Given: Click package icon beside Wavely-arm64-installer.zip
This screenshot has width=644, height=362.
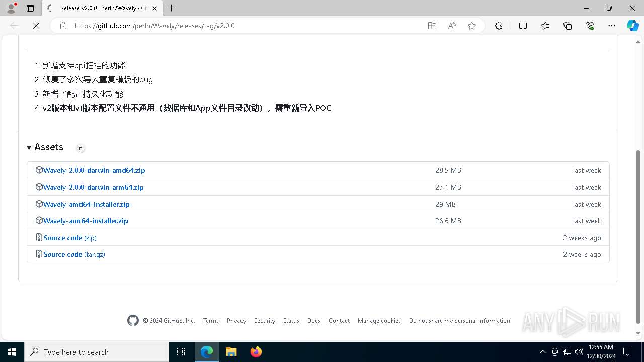Looking at the screenshot, I should click(x=39, y=221).
